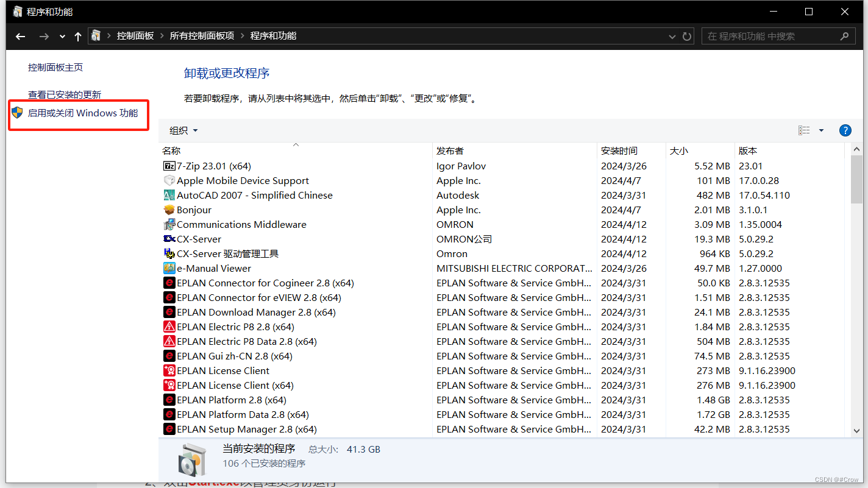
Task: Open the 组织 dropdown menu
Action: coord(183,130)
